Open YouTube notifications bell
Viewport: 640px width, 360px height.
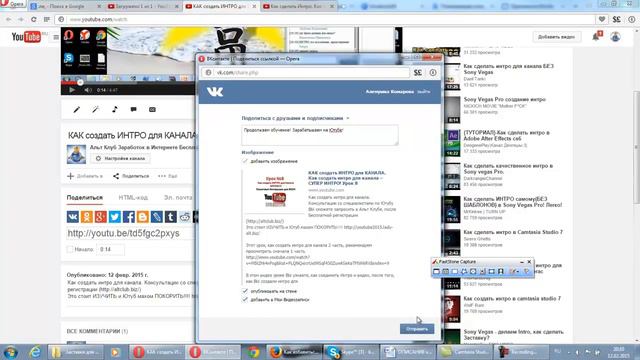point(596,36)
